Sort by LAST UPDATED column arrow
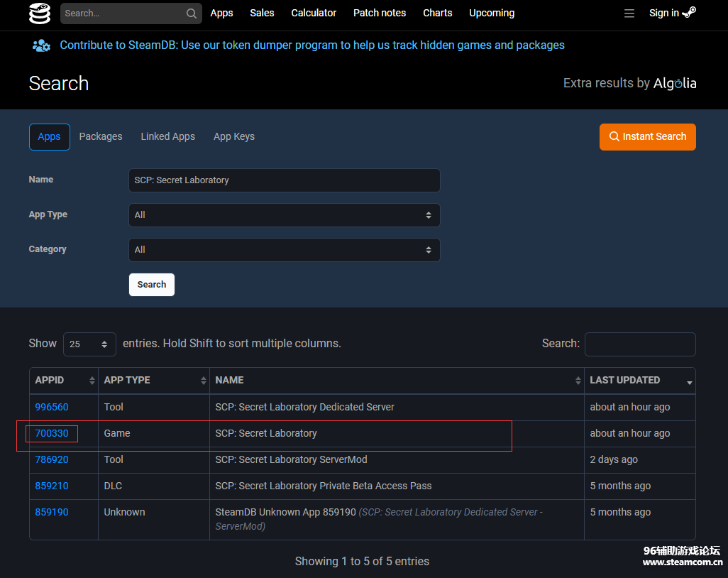Image resolution: width=728 pixels, height=578 pixels. coord(689,382)
